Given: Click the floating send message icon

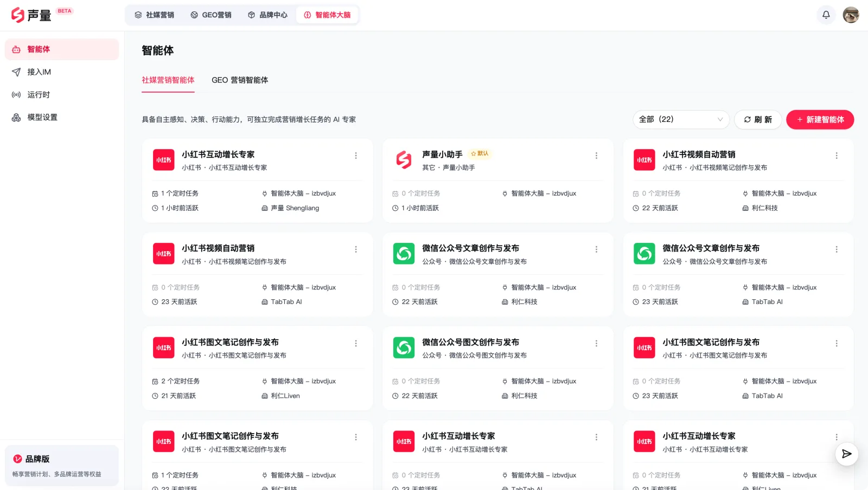Looking at the screenshot, I should 846,454.
